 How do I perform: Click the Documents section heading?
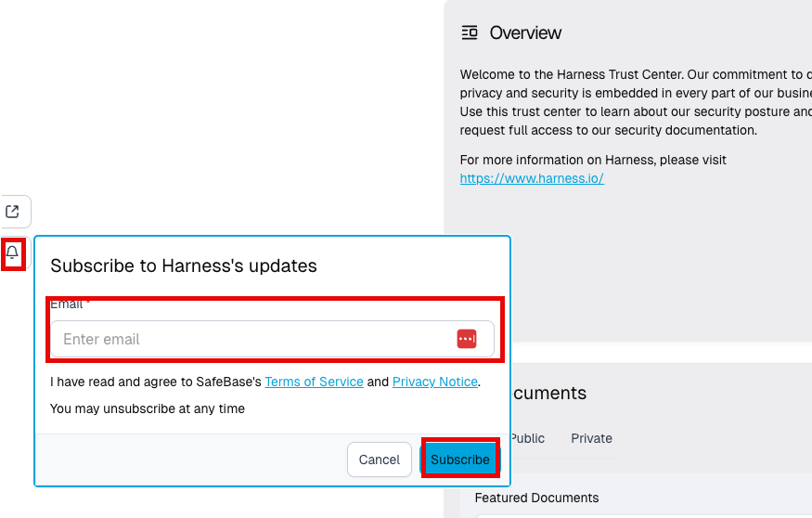pyautogui.click(x=548, y=393)
